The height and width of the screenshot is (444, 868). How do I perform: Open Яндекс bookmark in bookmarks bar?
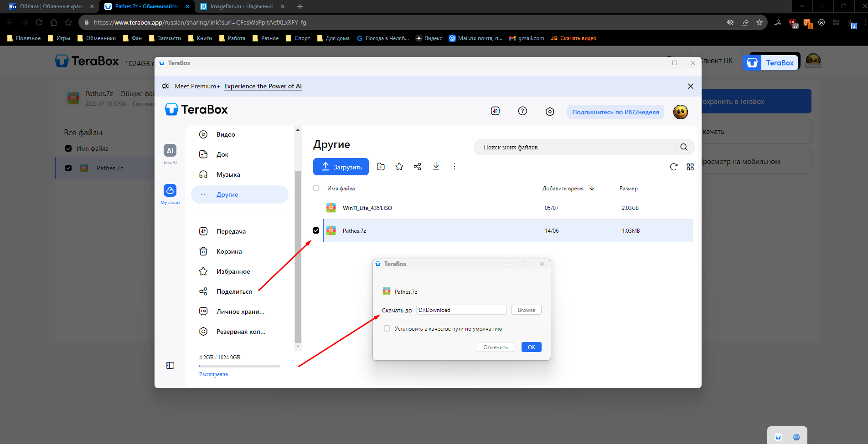point(429,38)
